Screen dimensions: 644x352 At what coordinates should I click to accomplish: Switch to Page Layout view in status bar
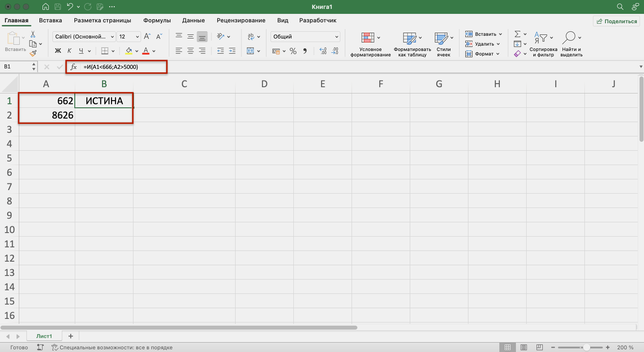[x=524, y=348]
